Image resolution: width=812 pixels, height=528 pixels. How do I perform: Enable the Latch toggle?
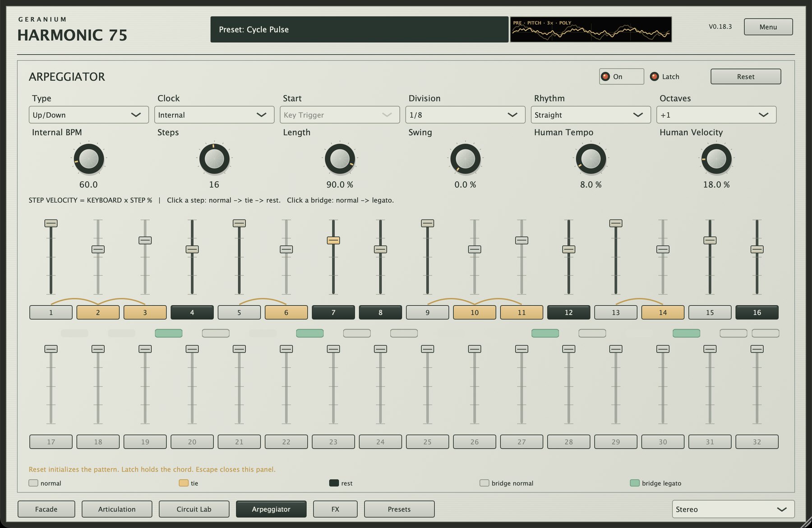pos(664,77)
